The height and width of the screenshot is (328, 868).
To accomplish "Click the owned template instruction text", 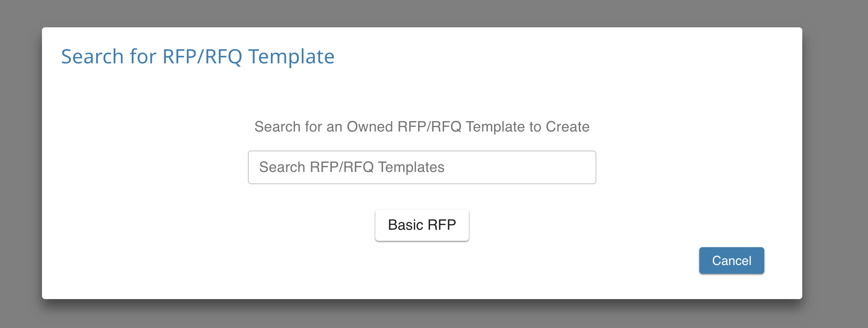I will point(422,127).
